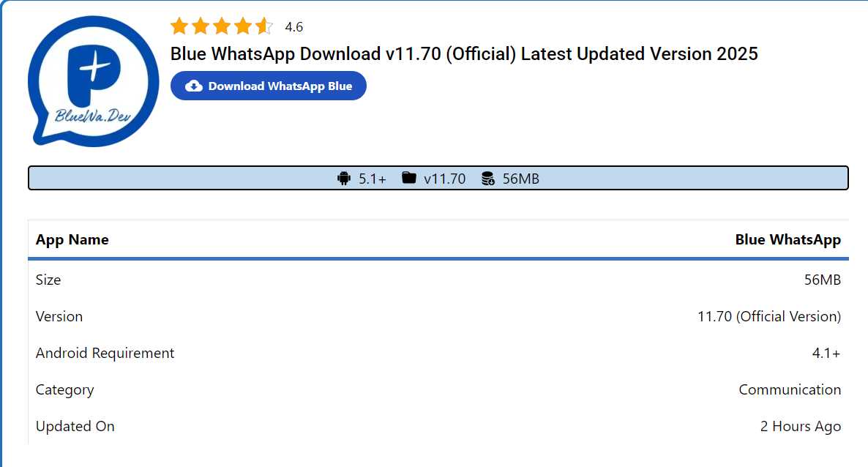868x467 pixels.
Task: Click the folder version icon
Action: point(408,178)
